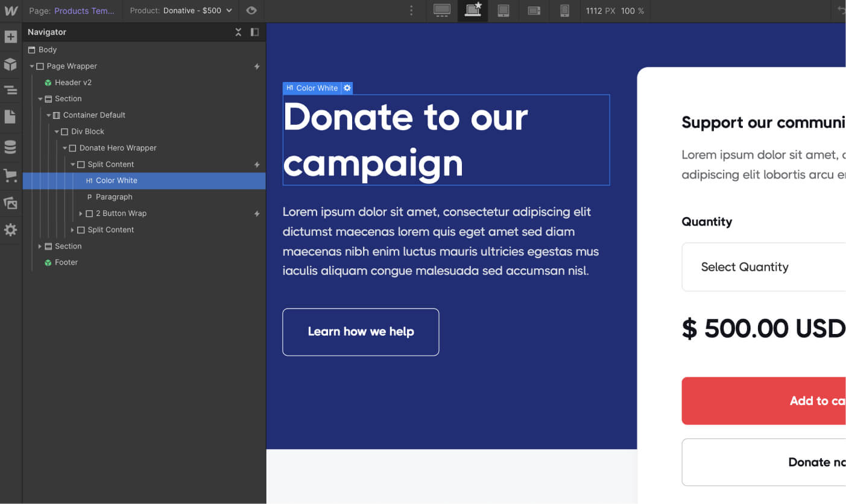The image size is (846, 504).
Task: Expand the 2 Button Wrap item
Action: pyautogui.click(x=81, y=213)
